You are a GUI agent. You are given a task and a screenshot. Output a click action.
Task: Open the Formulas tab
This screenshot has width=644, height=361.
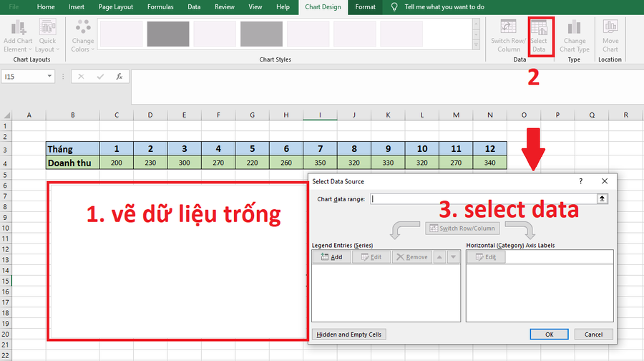[x=160, y=7]
